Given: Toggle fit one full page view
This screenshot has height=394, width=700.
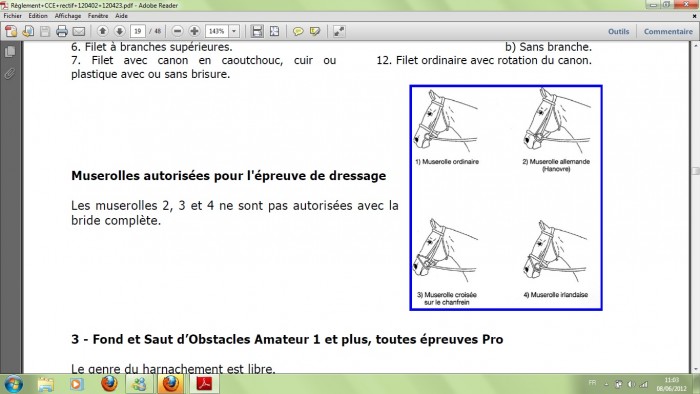Looking at the screenshot, I should coord(274,31).
